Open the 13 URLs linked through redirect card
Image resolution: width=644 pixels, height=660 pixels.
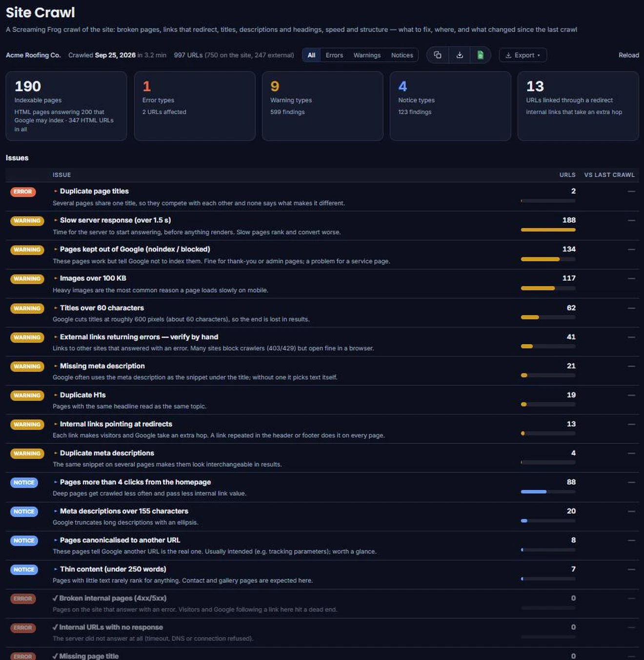[578, 106]
